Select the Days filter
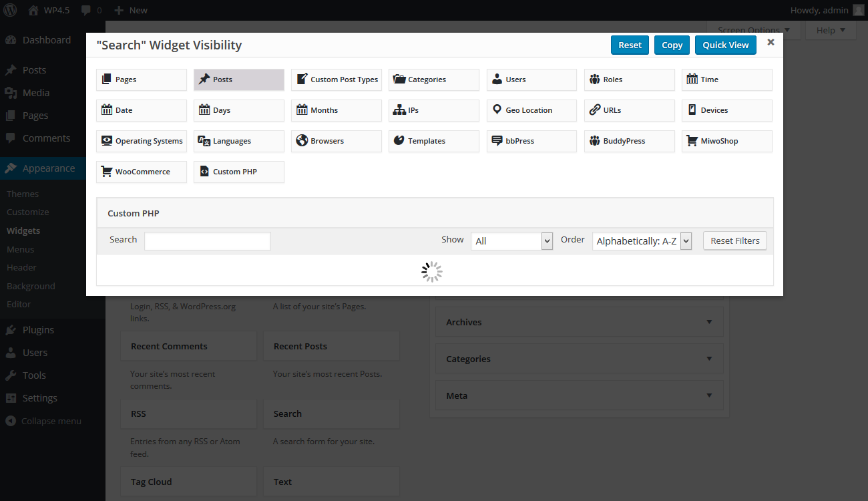This screenshot has width=868, height=501. [239, 110]
